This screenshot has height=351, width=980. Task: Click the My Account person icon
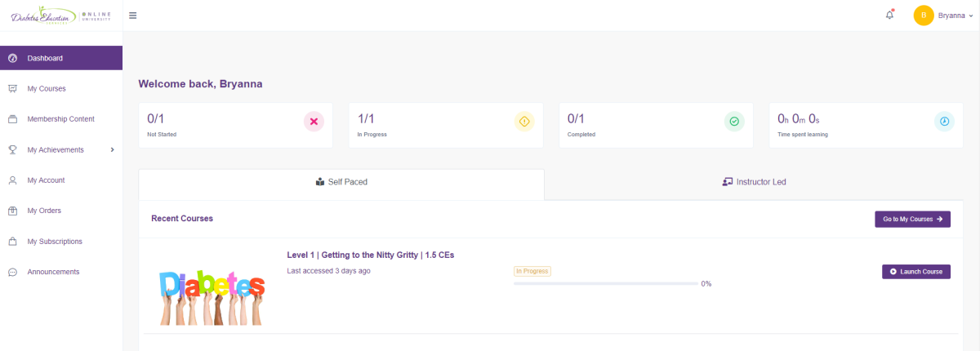[12, 180]
